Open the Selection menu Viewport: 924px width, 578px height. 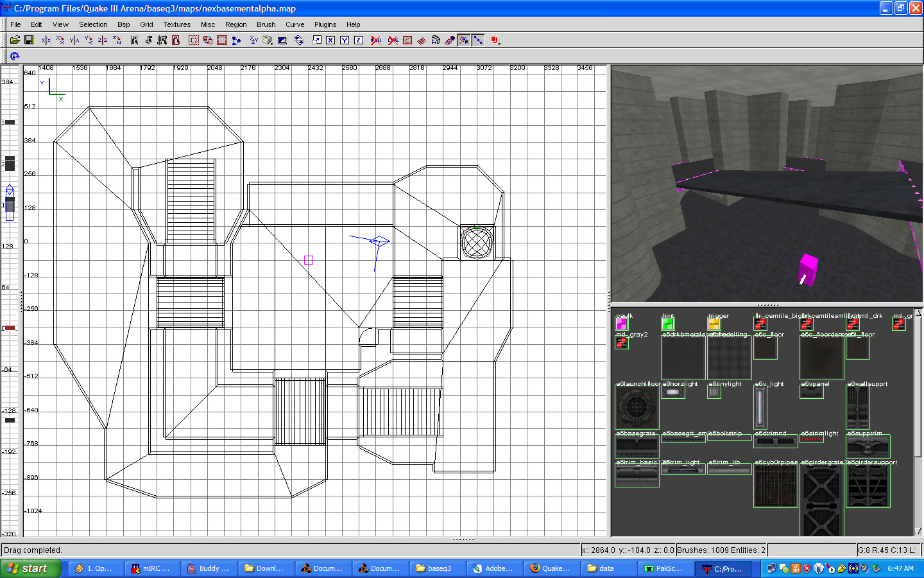pos(93,24)
